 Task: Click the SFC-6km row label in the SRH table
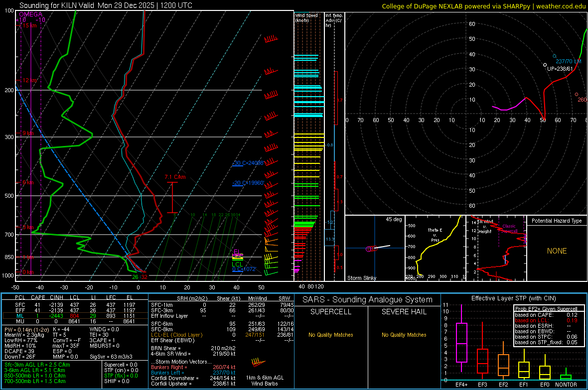click(x=161, y=324)
